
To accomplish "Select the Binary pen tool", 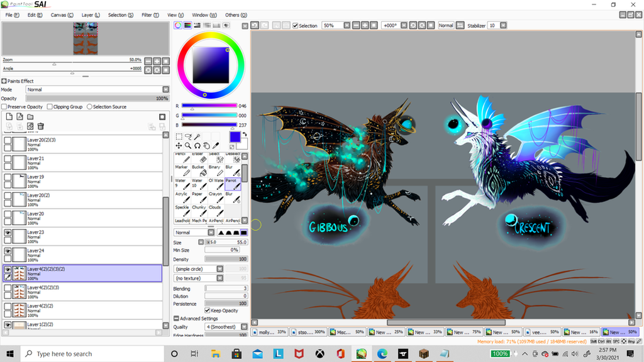I will [216, 170].
